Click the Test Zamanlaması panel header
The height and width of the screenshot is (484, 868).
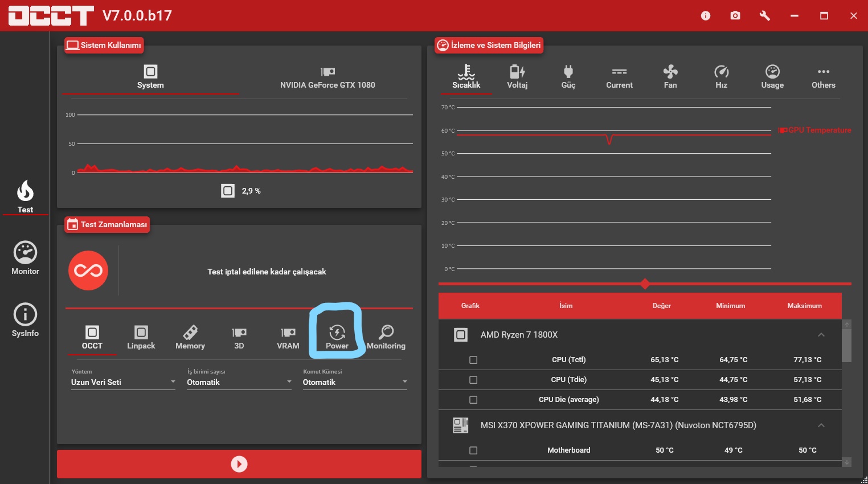107,224
